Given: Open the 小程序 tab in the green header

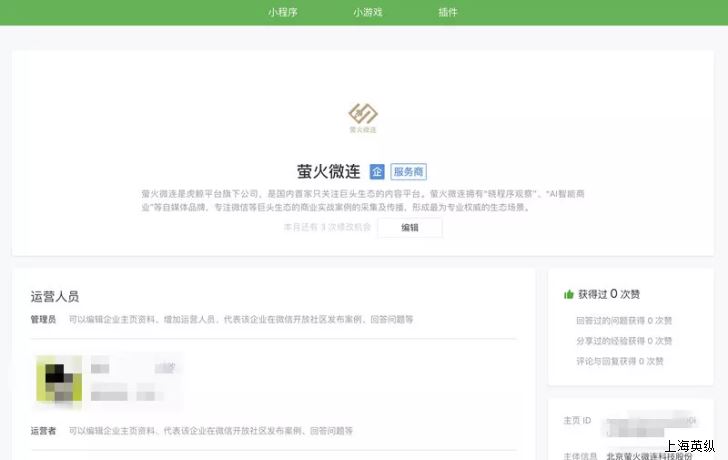Looking at the screenshot, I should click(282, 13).
